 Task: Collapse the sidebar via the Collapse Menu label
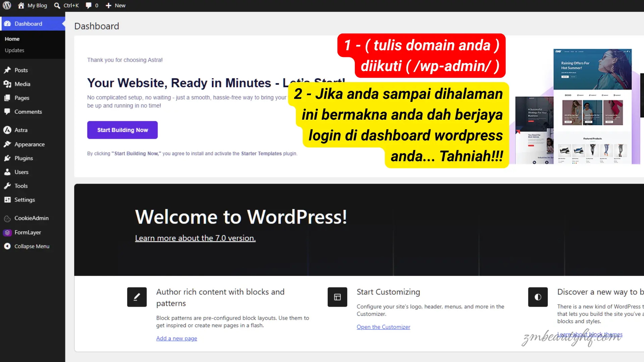click(32, 246)
